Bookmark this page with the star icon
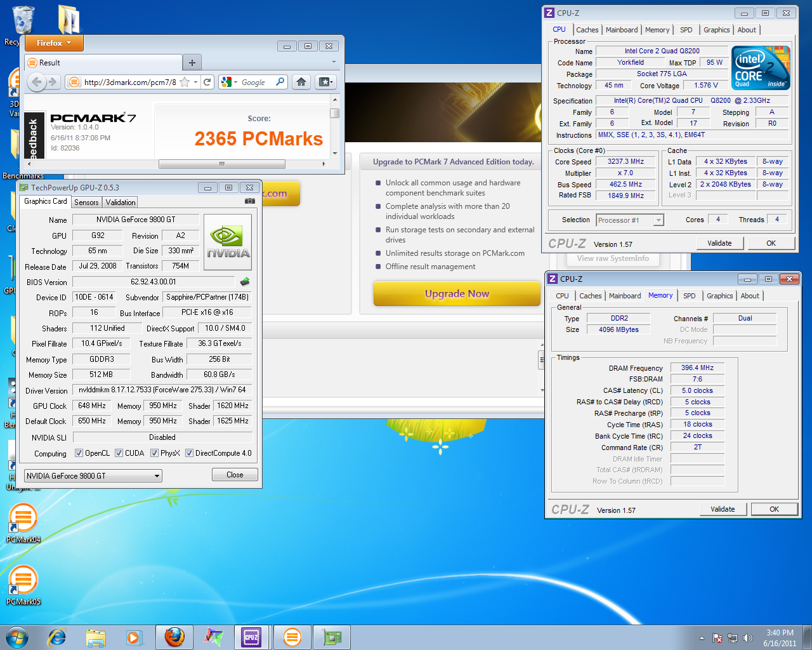Viewport: 812px width, 650px height. [x=185, y=82]
